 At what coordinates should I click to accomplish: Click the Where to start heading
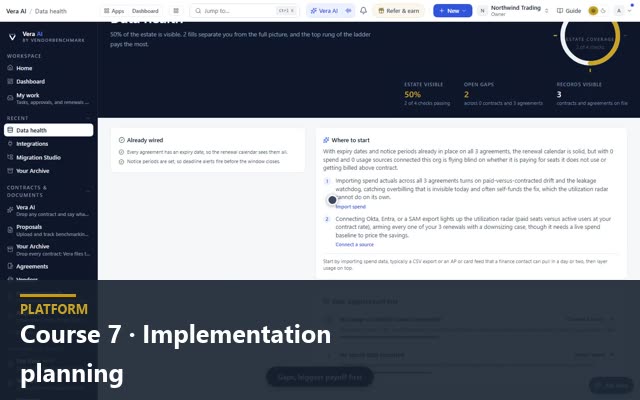(x=350, y=140)
